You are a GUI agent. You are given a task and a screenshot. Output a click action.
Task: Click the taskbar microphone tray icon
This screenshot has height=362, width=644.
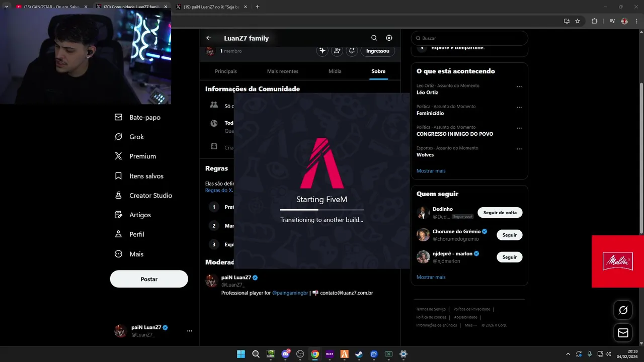(x=590, y=354)
